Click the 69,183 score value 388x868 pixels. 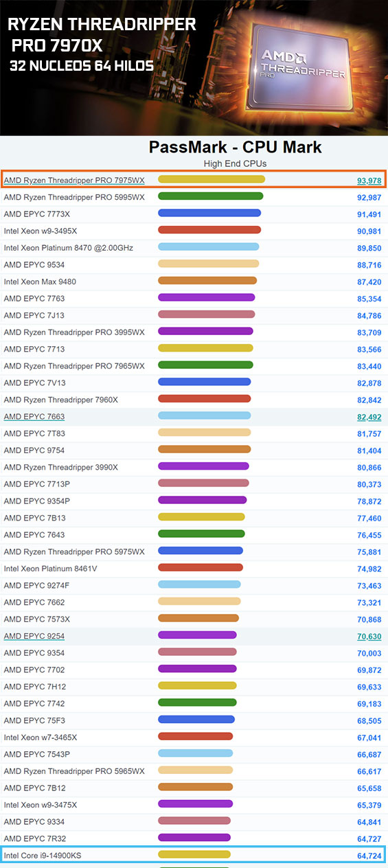point(369,704)
